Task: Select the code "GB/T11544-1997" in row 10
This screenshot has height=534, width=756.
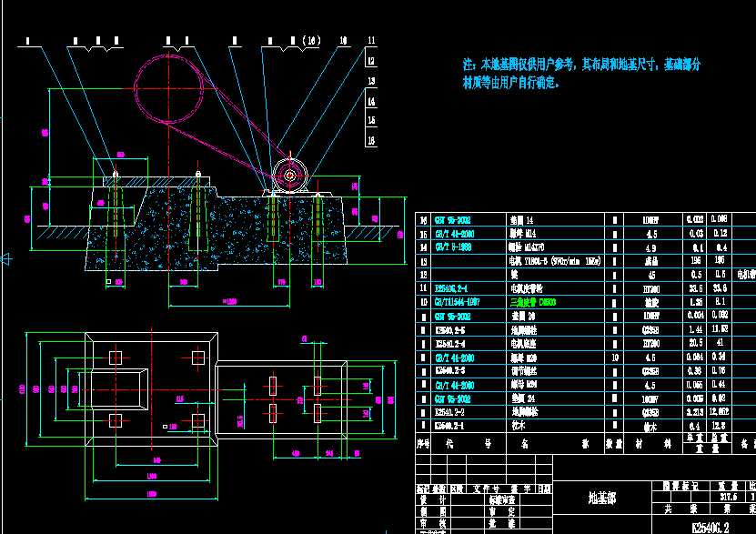Action: pyautogui.click(x=457, y=302)
